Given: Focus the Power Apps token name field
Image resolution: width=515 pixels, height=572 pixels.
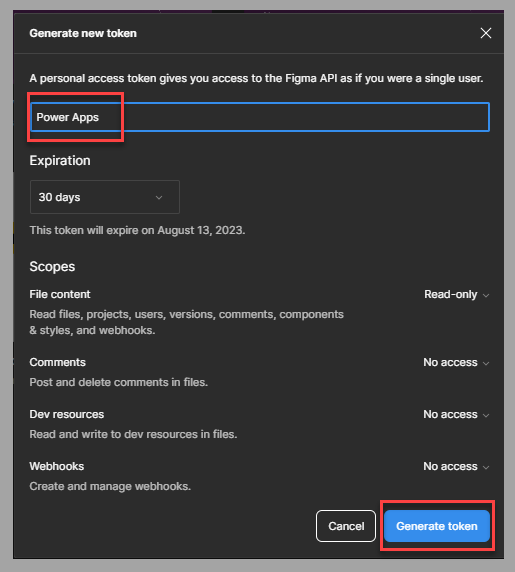Looking at the screenshot, I should (260, 117).
